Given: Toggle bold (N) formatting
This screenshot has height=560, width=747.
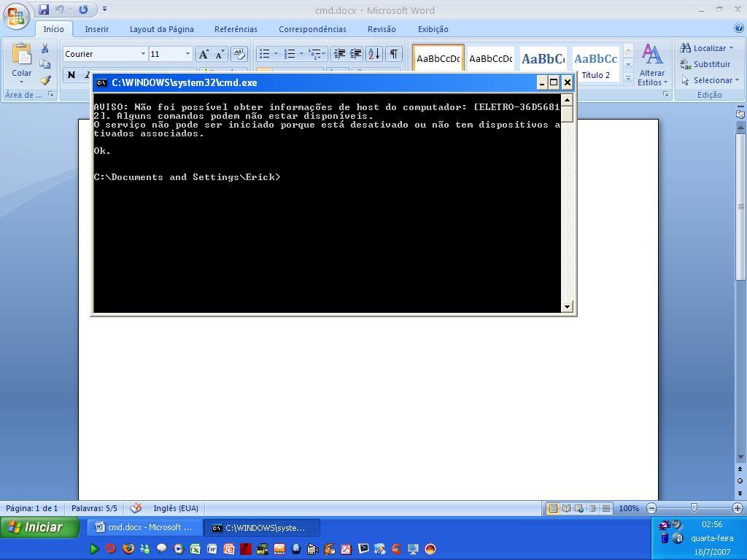Looking at the screenshot, I should [71, 75].
